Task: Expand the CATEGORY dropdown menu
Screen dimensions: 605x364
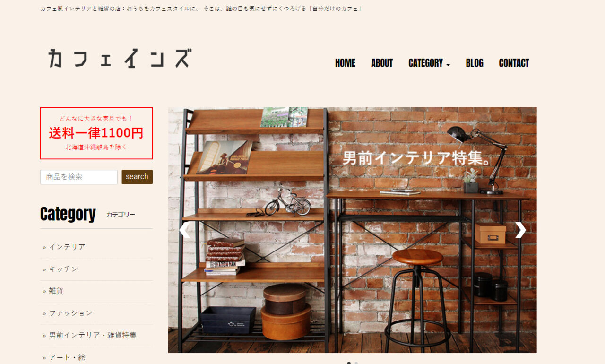Action: coord(429,63)
